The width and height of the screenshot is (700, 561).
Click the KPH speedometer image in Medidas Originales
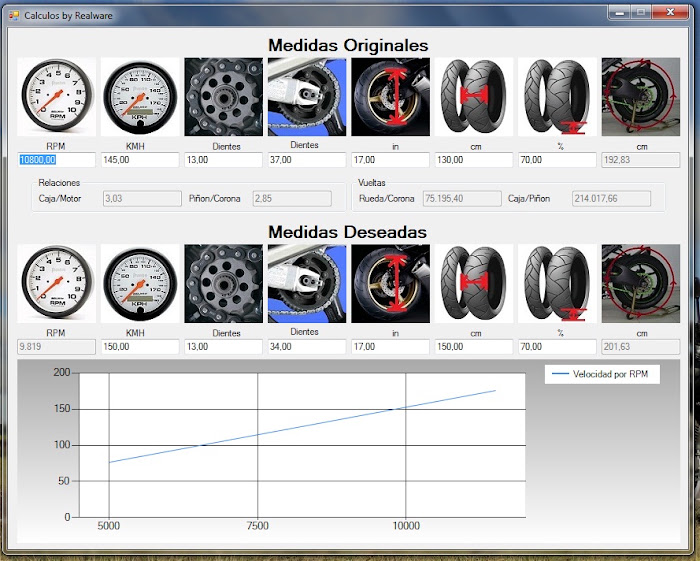pos(140,96)
